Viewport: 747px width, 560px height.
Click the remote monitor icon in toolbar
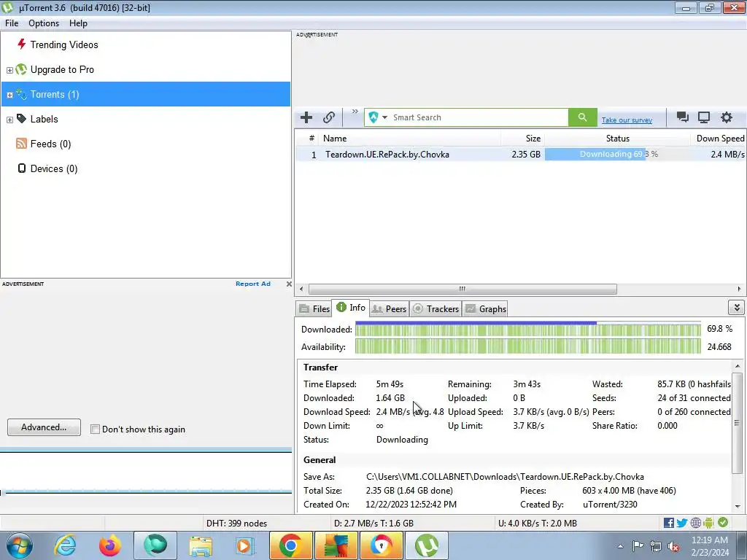(704, 117)
